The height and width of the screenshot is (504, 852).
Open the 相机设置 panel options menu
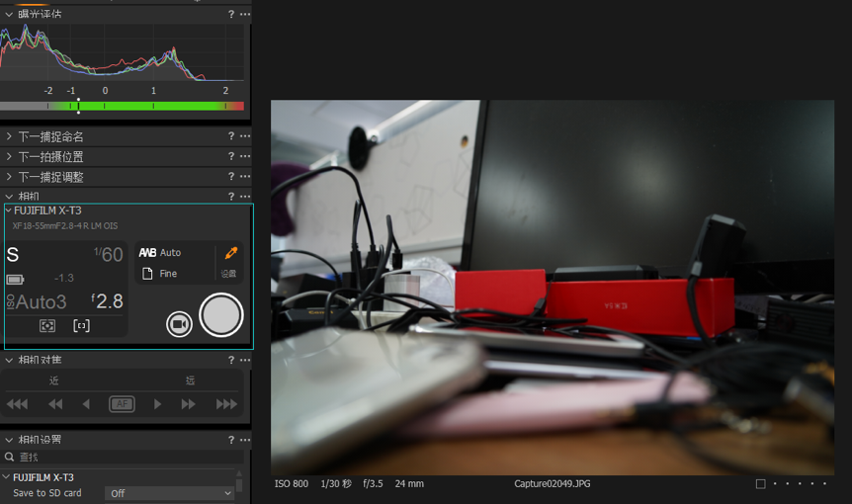click(x=245, y=440)
